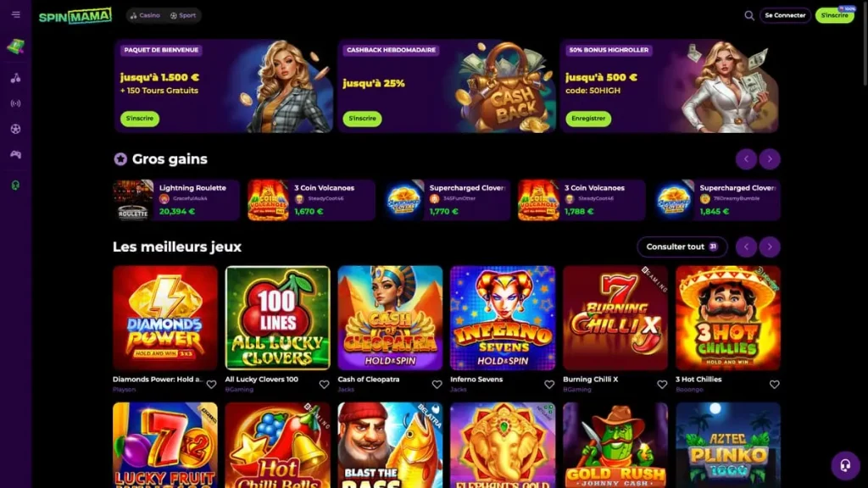
Task: Open the support headset chat bubble
Action: (x=845, y=465)
